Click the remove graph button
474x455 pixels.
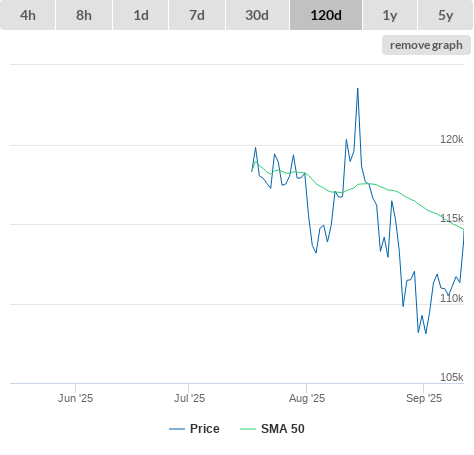pyautogui.click(x=426, y=45)
